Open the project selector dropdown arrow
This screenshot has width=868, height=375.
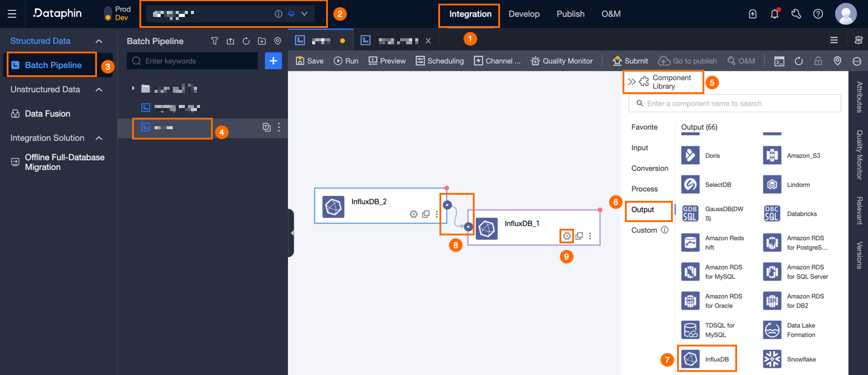click(304, 13)
